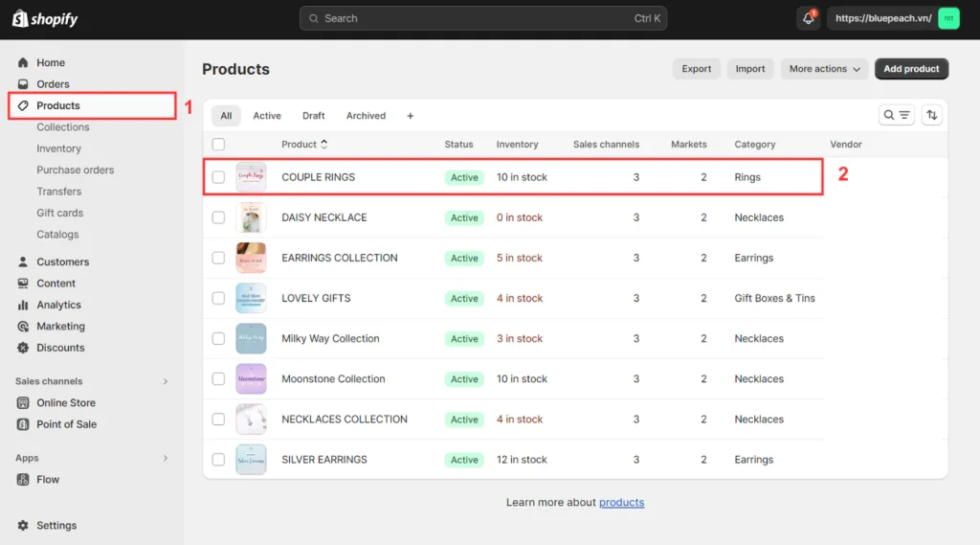Open Discounts in sidebar
The width and height of the screenshot is (980, 545).
tap(60, 348)
